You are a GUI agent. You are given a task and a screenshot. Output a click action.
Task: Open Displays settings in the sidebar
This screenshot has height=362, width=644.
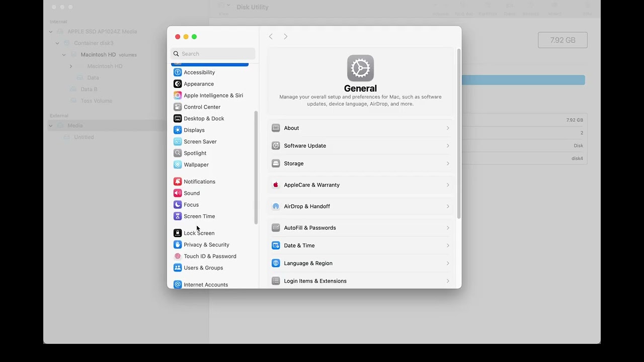(x=210, y=130)
